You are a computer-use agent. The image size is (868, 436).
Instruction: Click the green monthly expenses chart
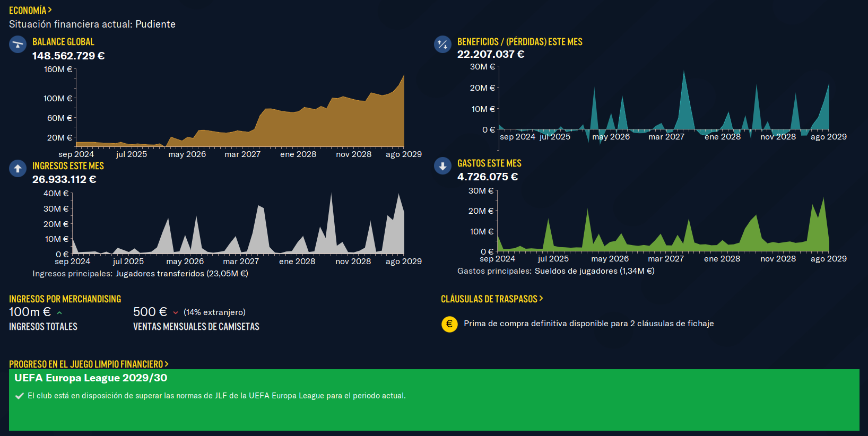tap(663, 223)
